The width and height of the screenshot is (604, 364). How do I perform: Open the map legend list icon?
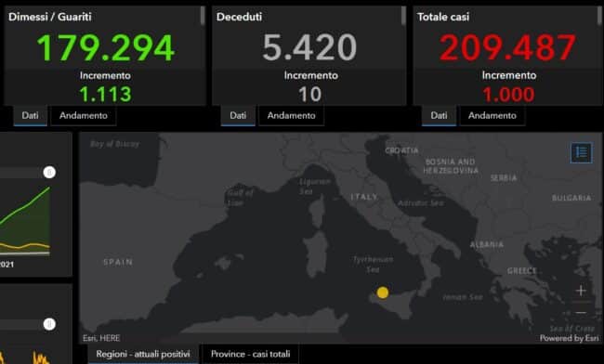point(582,152)
